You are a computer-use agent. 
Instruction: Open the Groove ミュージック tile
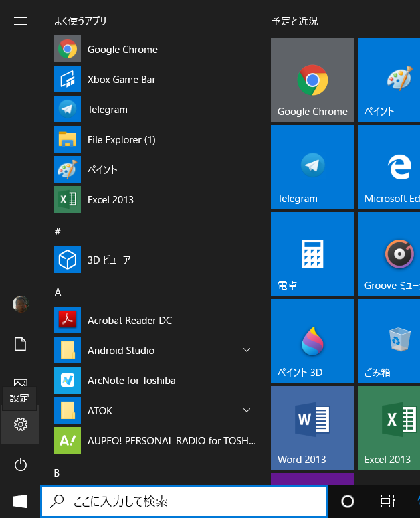click(389, 254)
